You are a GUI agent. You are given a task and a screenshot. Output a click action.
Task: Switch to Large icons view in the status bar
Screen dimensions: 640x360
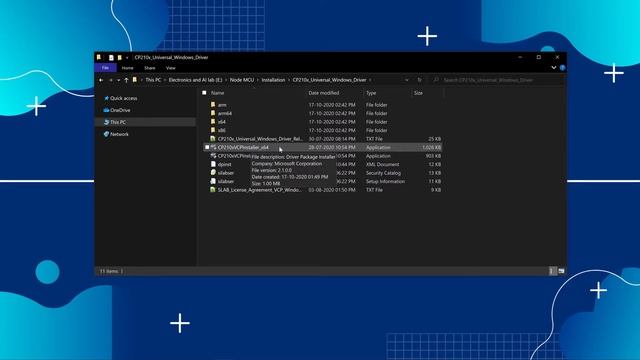click(x=561, y=271)
